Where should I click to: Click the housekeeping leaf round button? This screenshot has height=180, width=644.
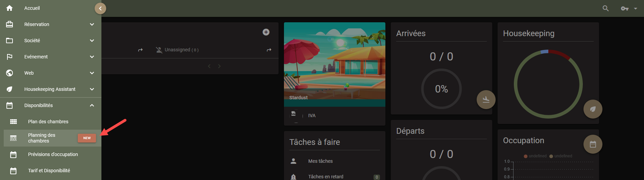(593, 109)
